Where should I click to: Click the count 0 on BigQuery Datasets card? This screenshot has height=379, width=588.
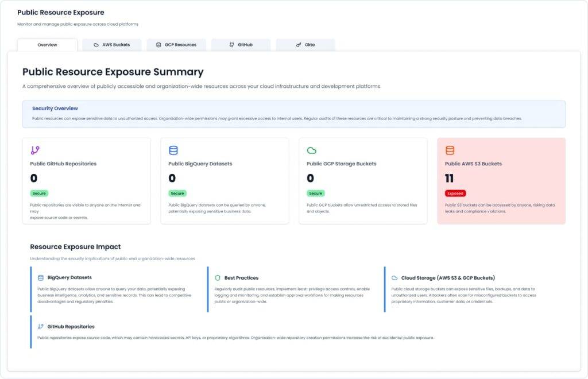[172, 179]
